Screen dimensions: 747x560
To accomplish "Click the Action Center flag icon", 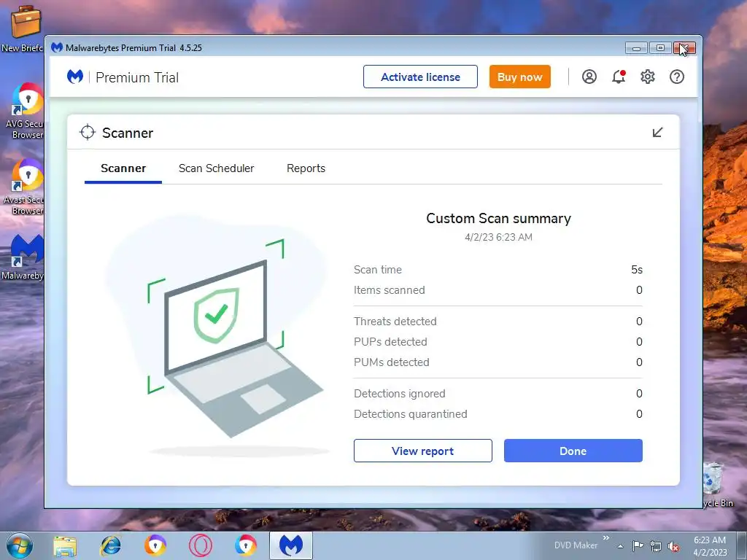I will click(x=638, y=546).
